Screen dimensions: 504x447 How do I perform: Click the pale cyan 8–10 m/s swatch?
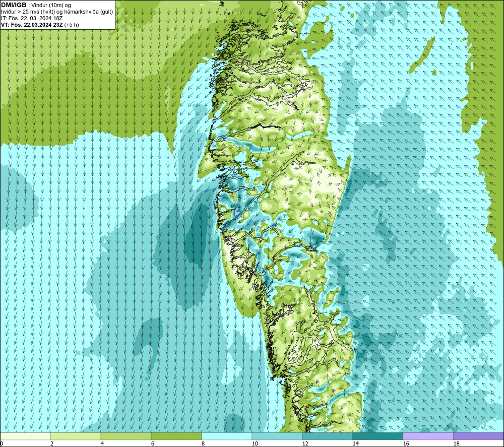click(x=227, y=436)
